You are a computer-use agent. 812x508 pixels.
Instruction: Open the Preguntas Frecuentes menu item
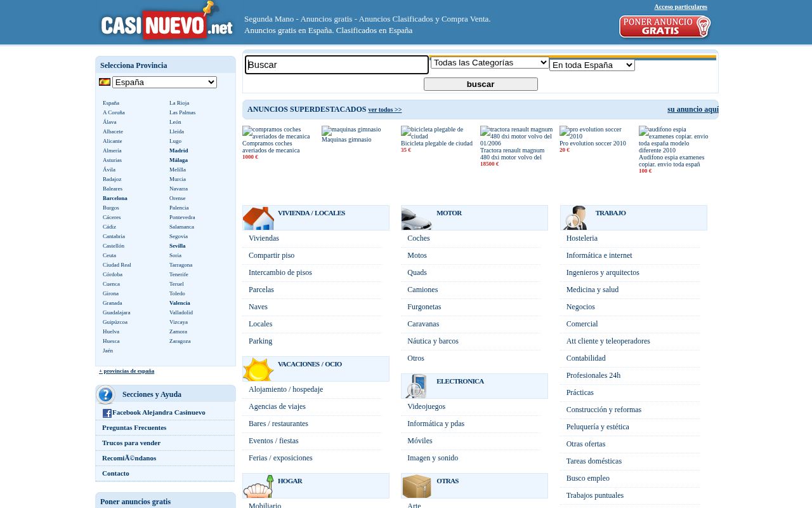[x=134, y=427]
